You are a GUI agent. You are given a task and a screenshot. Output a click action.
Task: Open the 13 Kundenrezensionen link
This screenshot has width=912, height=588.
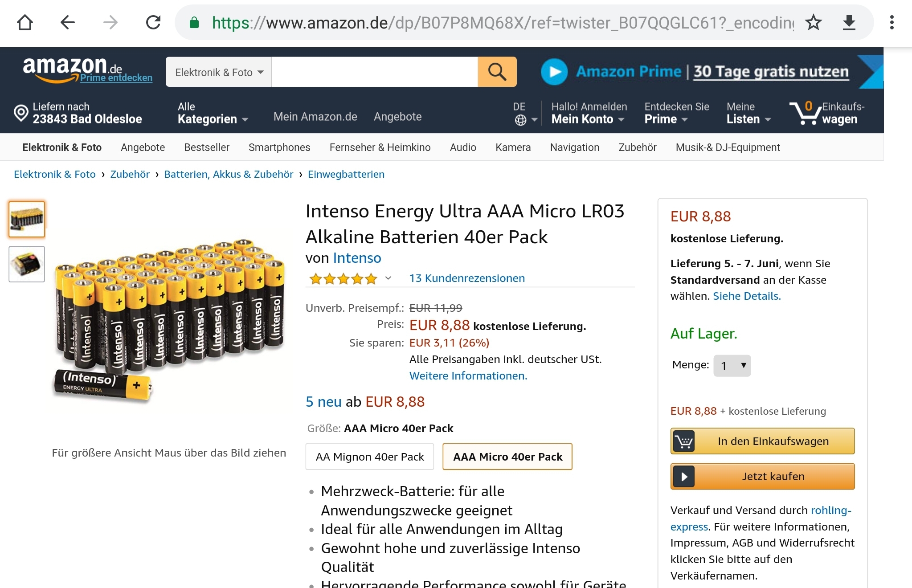[x=467, y=278]
